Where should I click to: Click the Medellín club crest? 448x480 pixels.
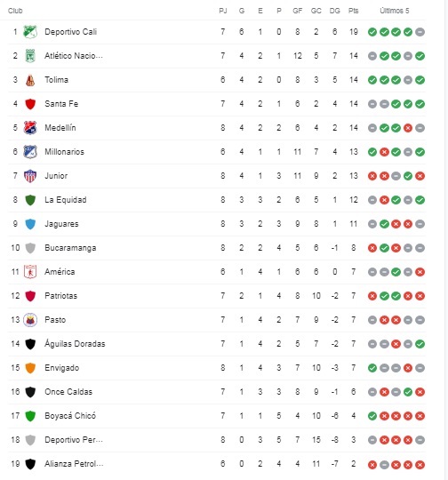tap(30, 128)
